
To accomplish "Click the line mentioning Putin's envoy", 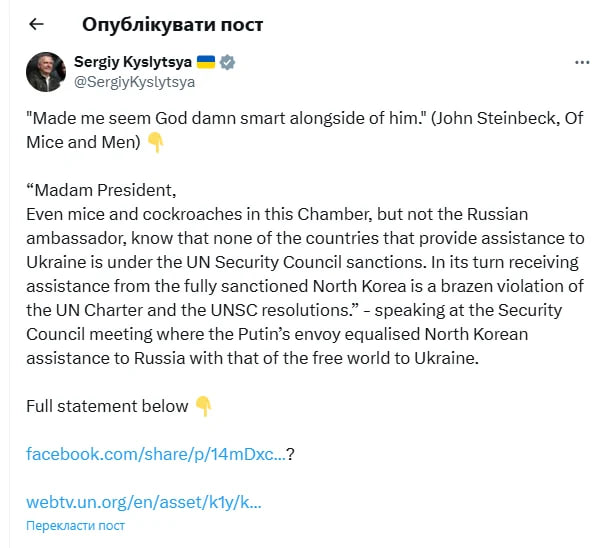I will point(277,334).
